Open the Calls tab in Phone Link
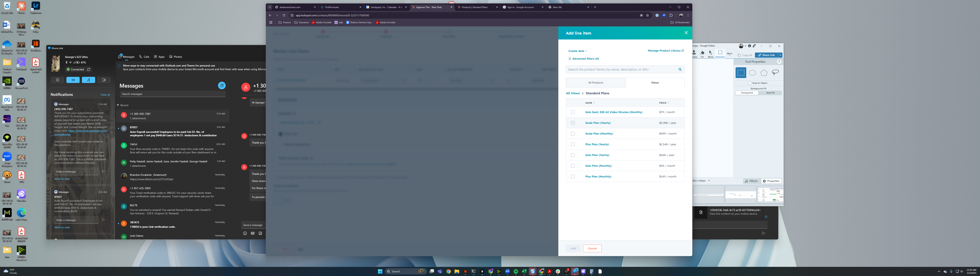Image resolution: width=980 pixels, height=276 pixels. click(144, 57)
